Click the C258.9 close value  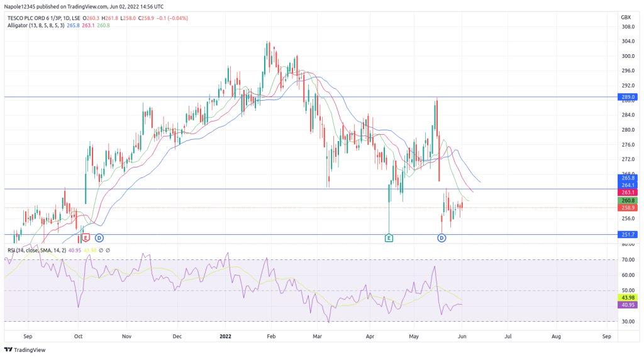[x=146, y=18]
